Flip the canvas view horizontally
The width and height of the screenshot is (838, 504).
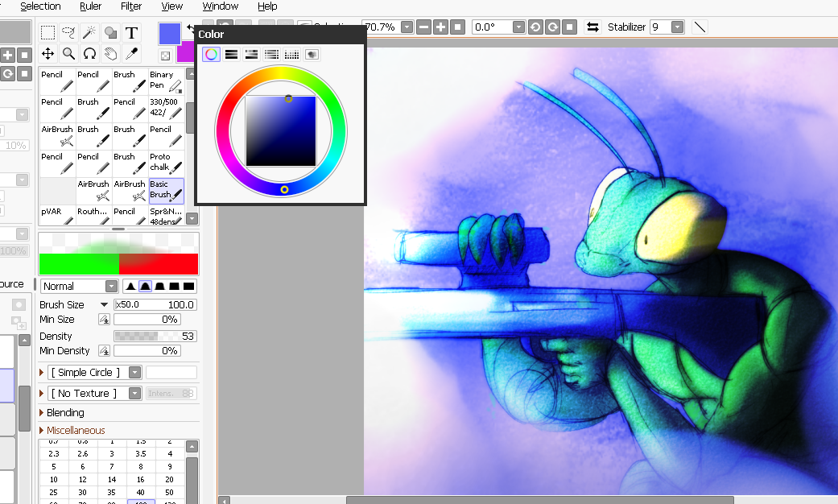[592, 27]
